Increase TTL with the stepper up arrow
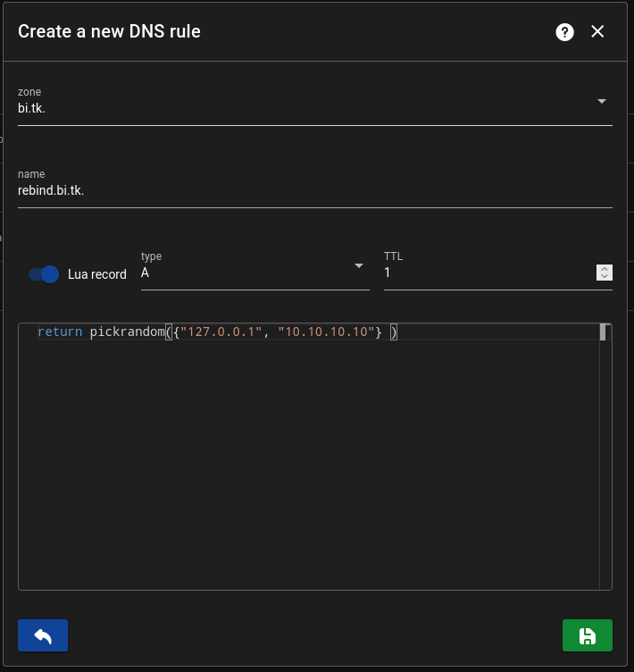Viewport: 634px width, 672px height. (605, 269)
